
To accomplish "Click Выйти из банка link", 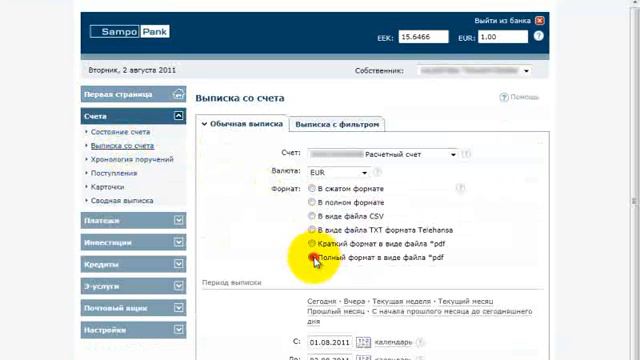I will tap(502, 20).
